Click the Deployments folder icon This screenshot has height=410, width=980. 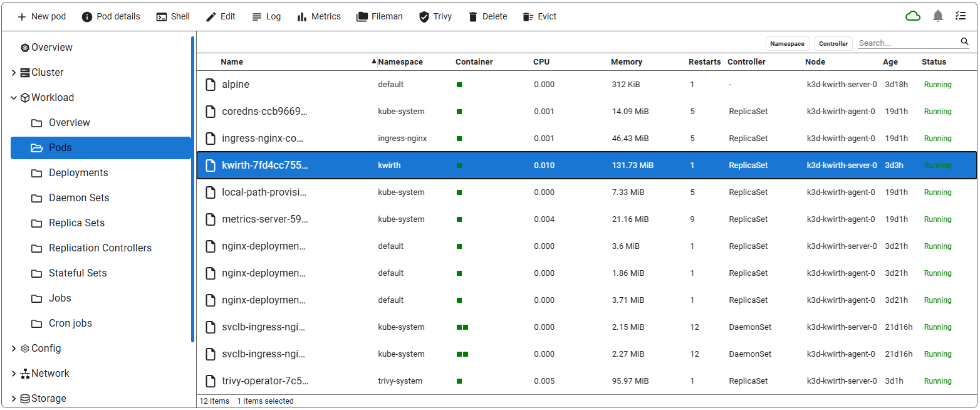pos(37,173)
